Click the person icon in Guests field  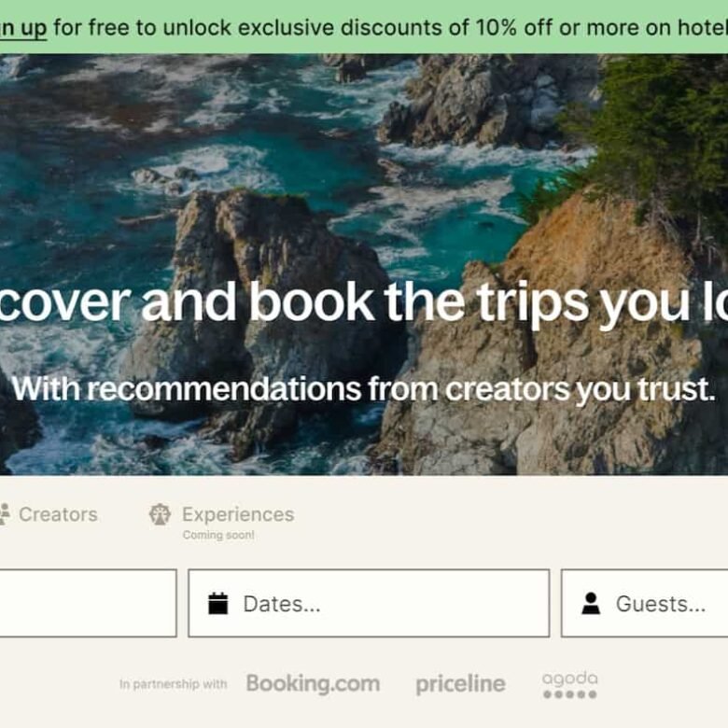(591, 604)
